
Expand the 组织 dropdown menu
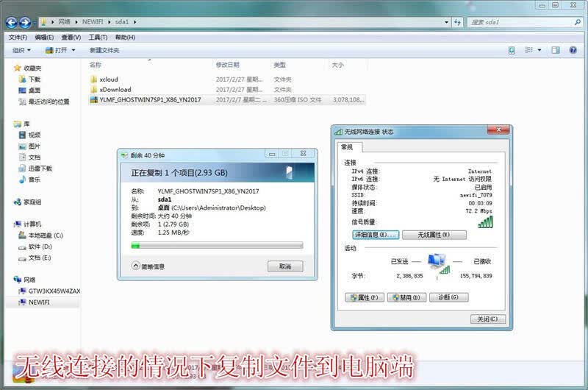point(21,50)
